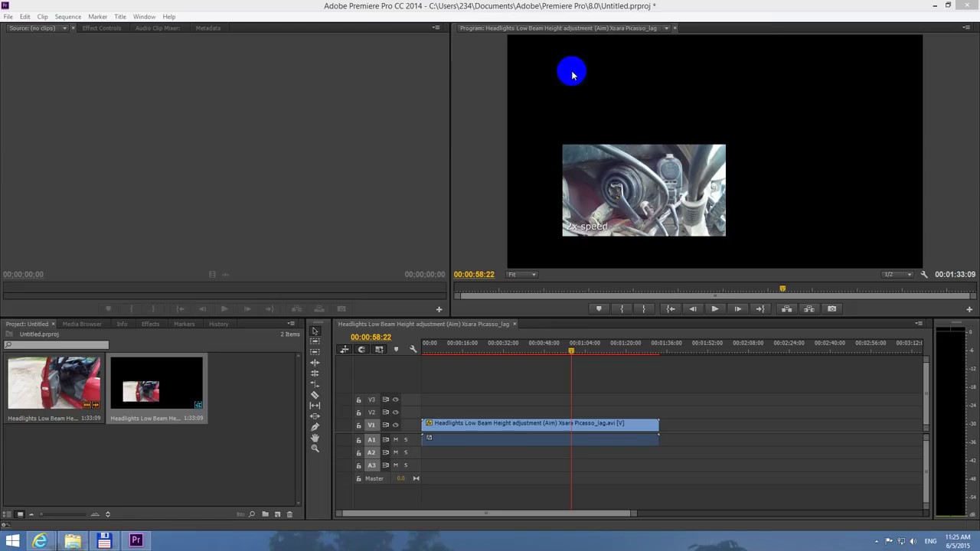Open timeline display settings wrench
The height and width of the screenshot is (551, 980).
413,349
